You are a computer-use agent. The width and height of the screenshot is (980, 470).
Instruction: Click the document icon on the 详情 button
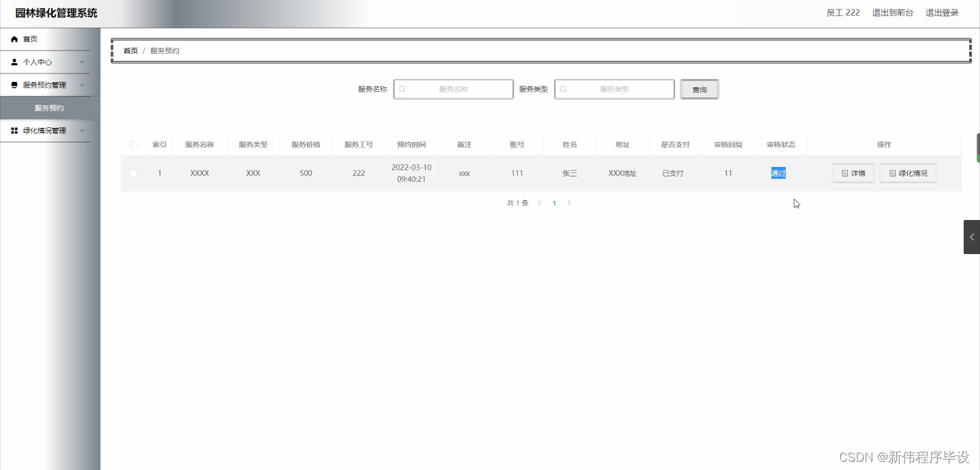(x=844, y=173)
